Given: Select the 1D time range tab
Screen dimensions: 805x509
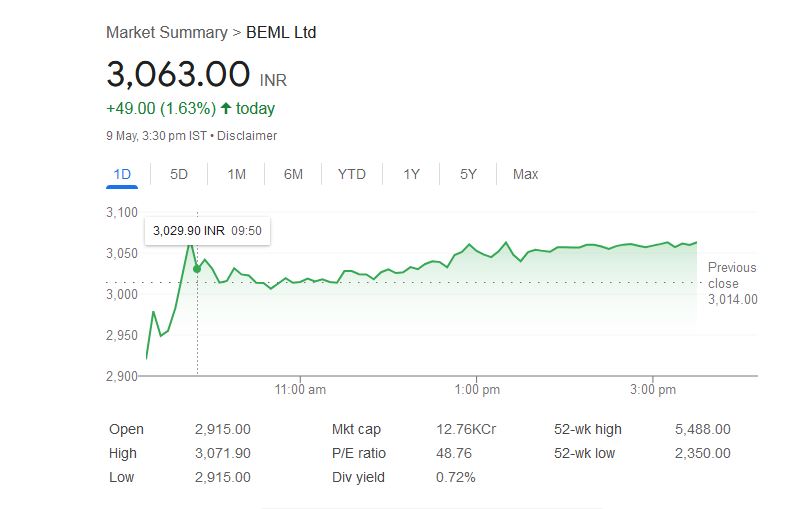Looking at the screenshot, I should point(122,174).
